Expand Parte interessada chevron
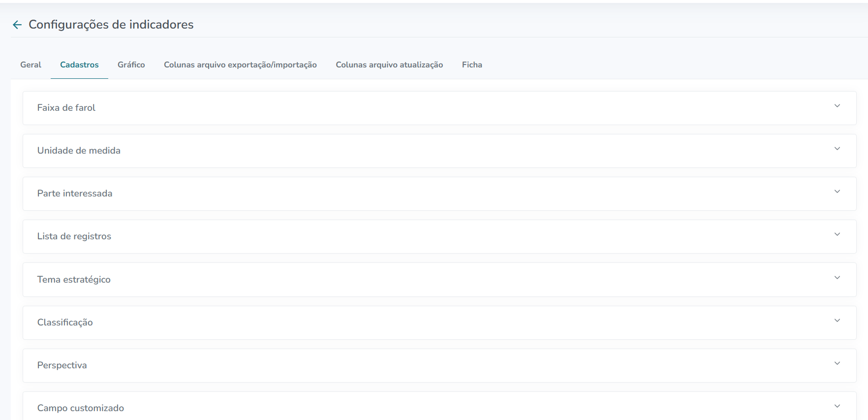Screen dimensions: 868x420 [837, 192]
